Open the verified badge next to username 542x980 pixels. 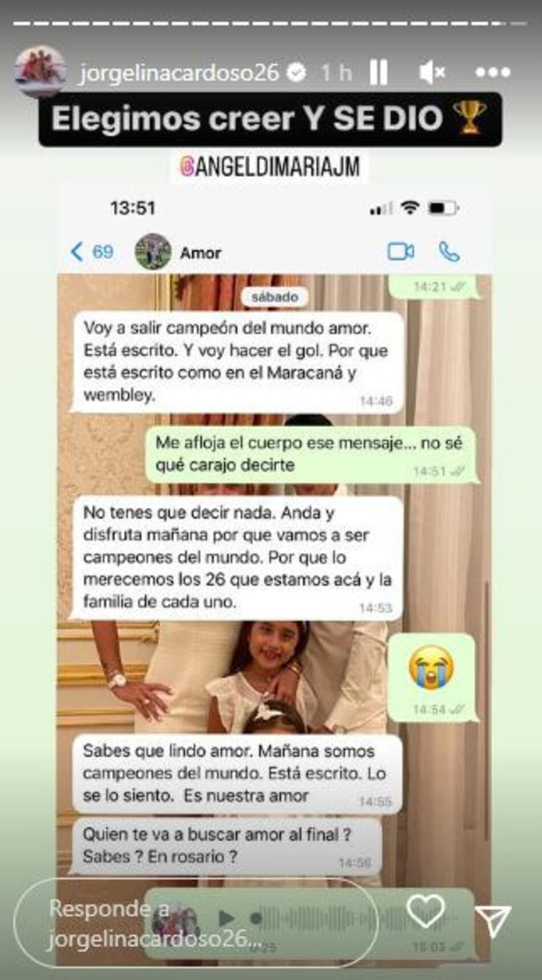coord(296,72)
